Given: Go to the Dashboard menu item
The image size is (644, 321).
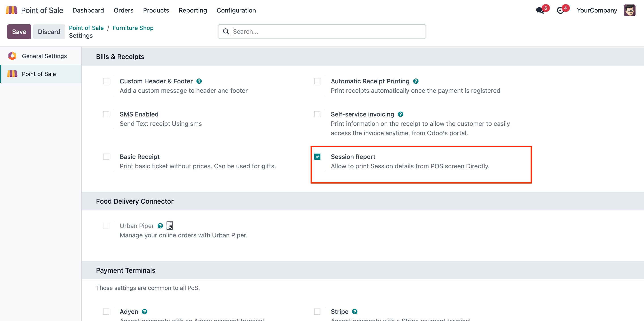Looking at the screenshot, I should coord(88,10).
